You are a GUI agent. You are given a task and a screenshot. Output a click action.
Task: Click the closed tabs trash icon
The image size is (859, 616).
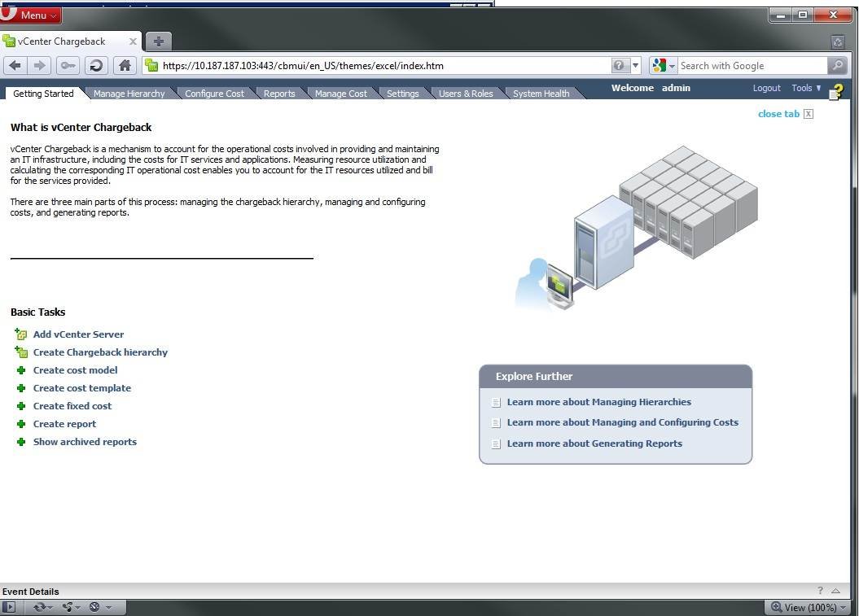click(837, 42)
